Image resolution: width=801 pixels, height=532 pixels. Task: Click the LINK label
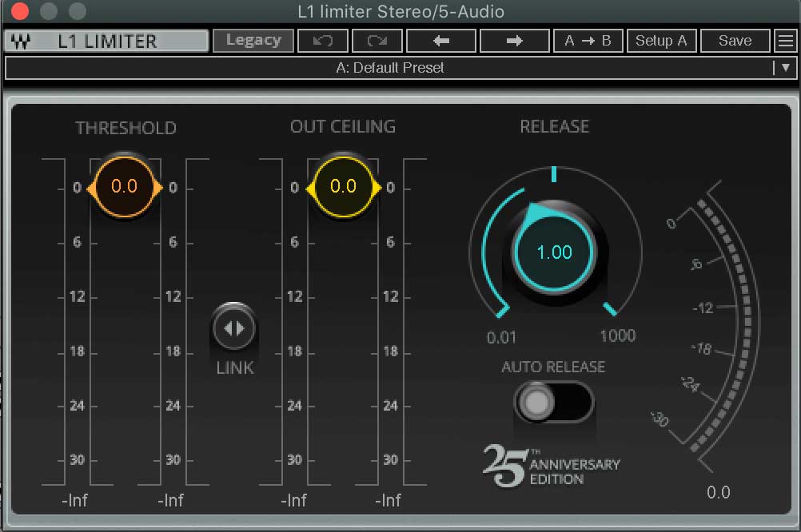pyautogui.click(x=235, y=368)
